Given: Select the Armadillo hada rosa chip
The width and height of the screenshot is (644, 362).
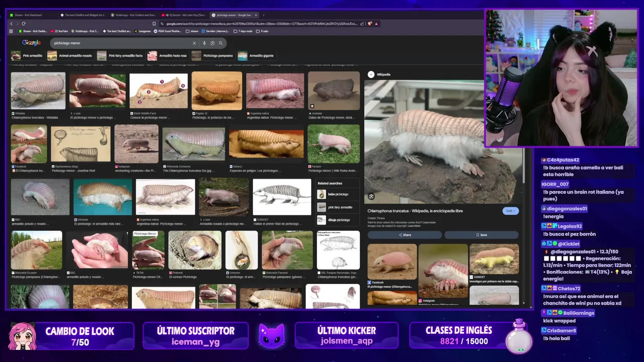Looking at the screenshot, I should 168,56.
